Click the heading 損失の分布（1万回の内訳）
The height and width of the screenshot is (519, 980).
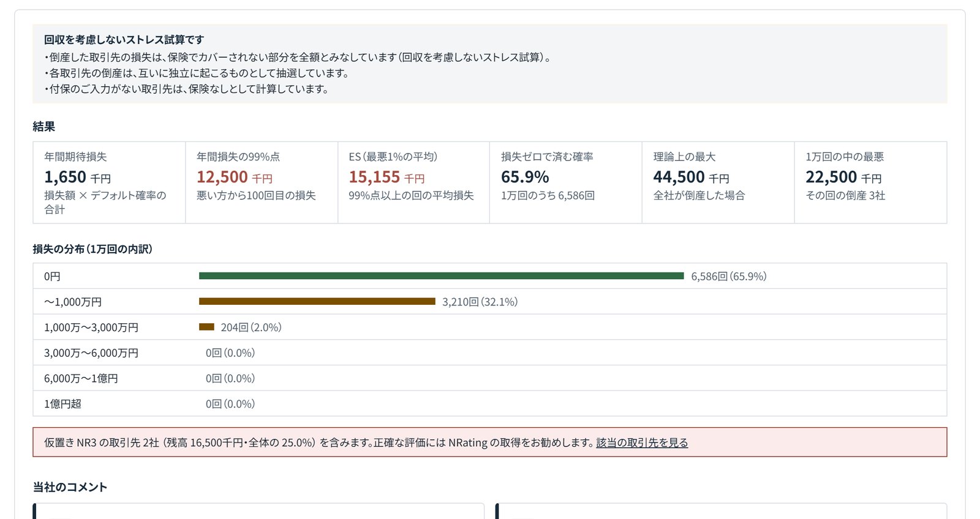(x=92, y=249)
